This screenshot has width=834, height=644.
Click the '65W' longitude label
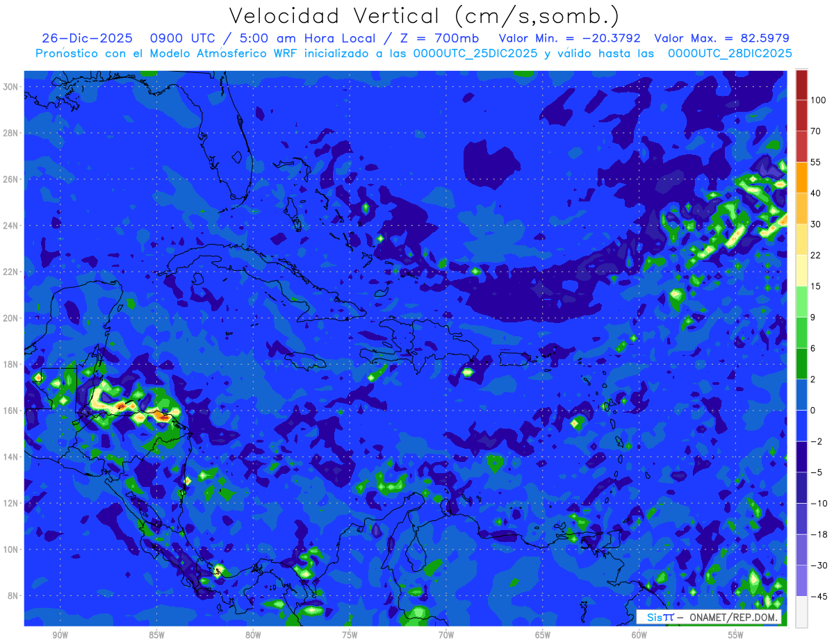pos(543,635)
